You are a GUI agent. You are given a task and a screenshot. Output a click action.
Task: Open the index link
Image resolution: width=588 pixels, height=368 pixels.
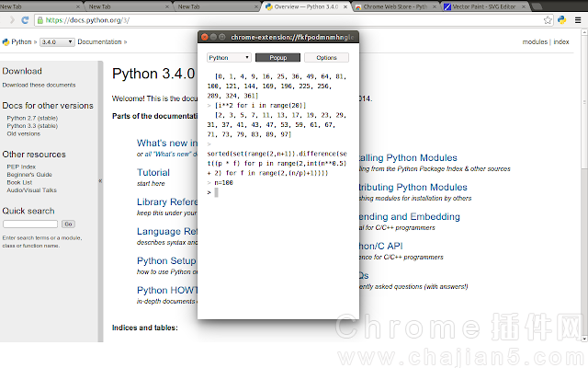pyautogui.click(x=561, y=41)
